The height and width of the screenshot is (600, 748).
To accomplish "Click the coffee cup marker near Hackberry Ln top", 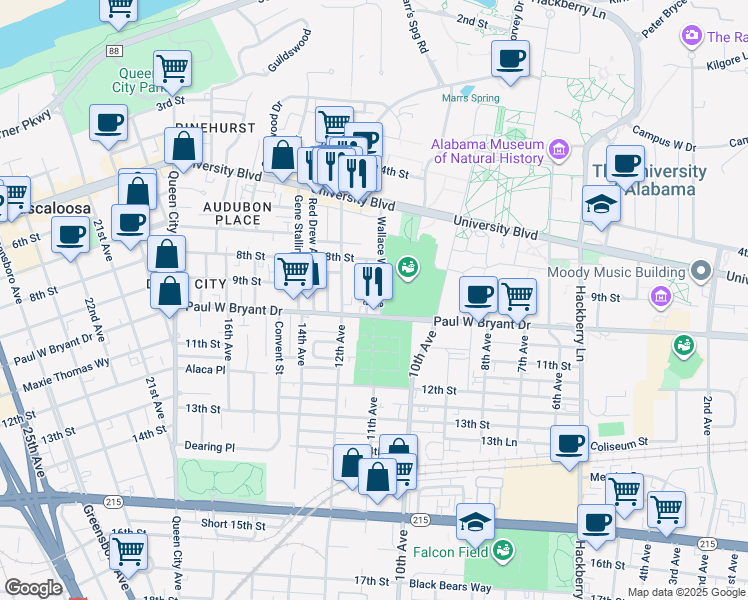I will (510, 62).
